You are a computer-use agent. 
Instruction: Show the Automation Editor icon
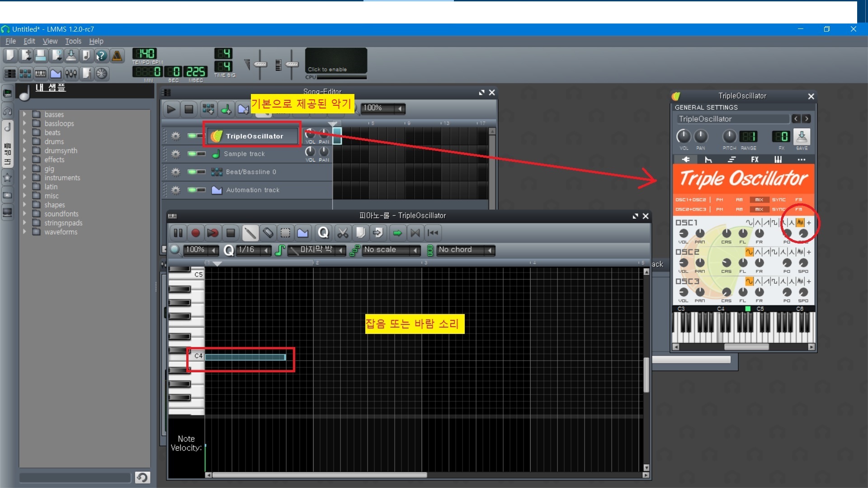tap(56, 73)
